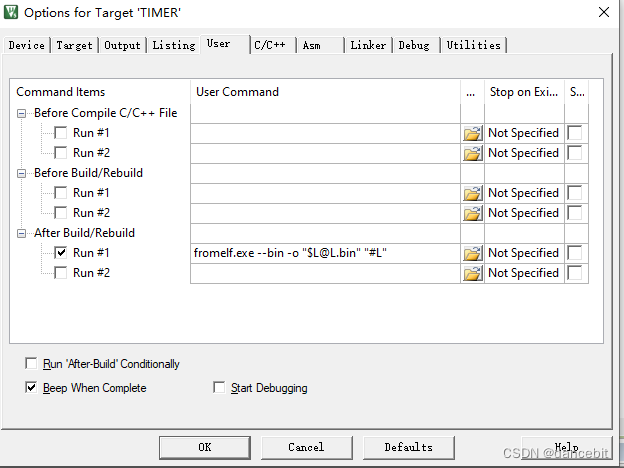
Task: Select the User tab
Action: [x=225, y=44]
